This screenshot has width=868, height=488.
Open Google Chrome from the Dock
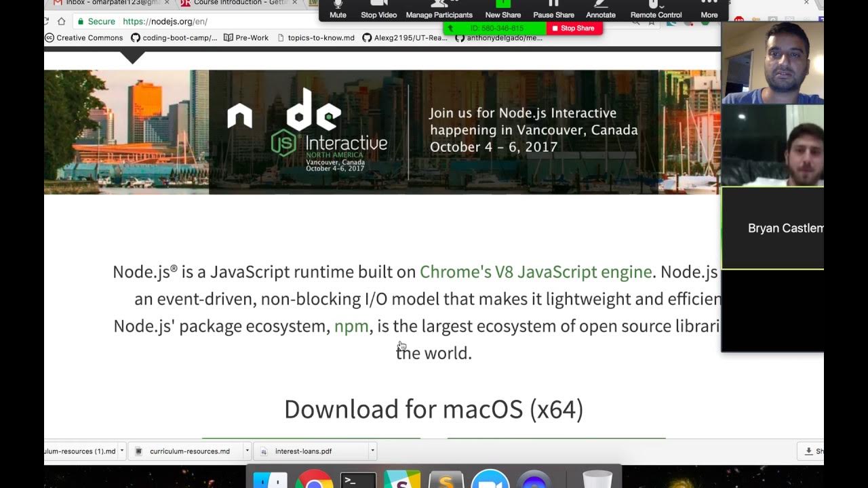[313, 479]
